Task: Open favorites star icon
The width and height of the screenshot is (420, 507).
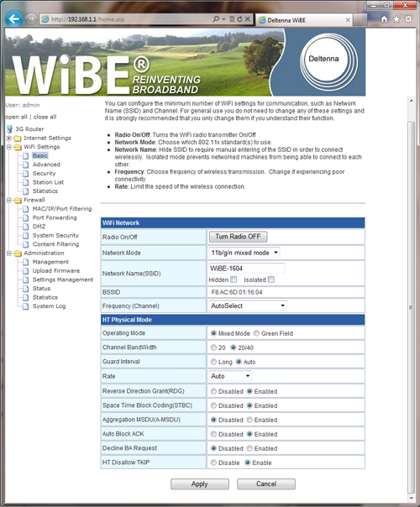Action: [396, 19]
